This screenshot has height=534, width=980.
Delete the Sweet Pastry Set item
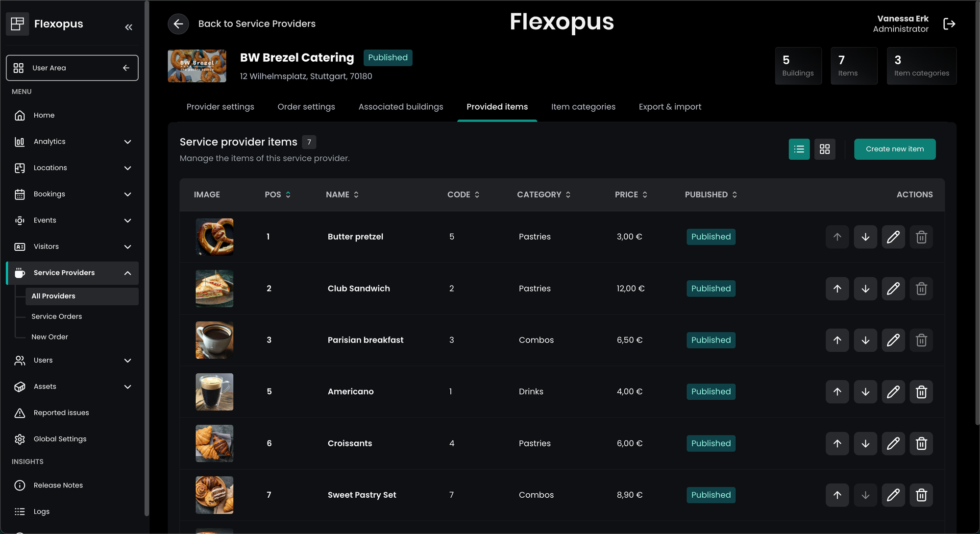tap(921, 495)
